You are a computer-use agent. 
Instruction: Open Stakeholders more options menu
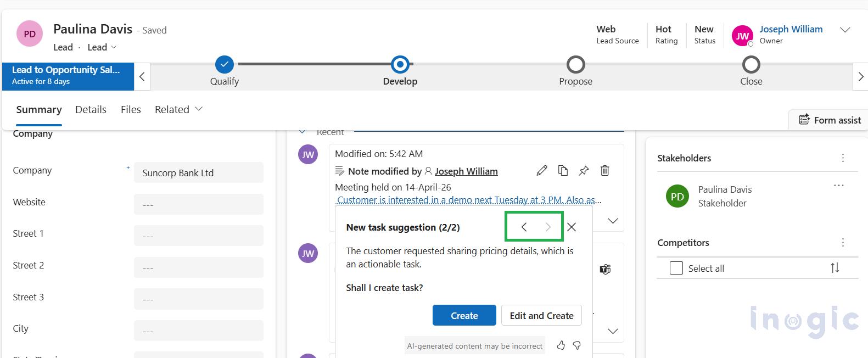(843, 158)
